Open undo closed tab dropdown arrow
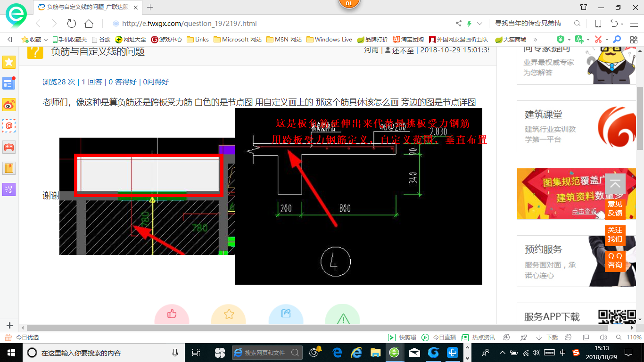Viewport: 644px width, 362px height. pos(622,24)
